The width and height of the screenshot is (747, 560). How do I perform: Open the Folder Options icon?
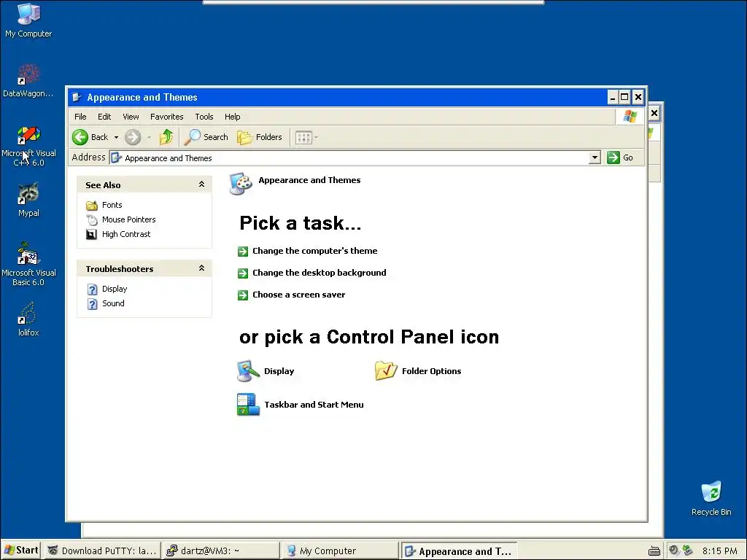(386, 371)
